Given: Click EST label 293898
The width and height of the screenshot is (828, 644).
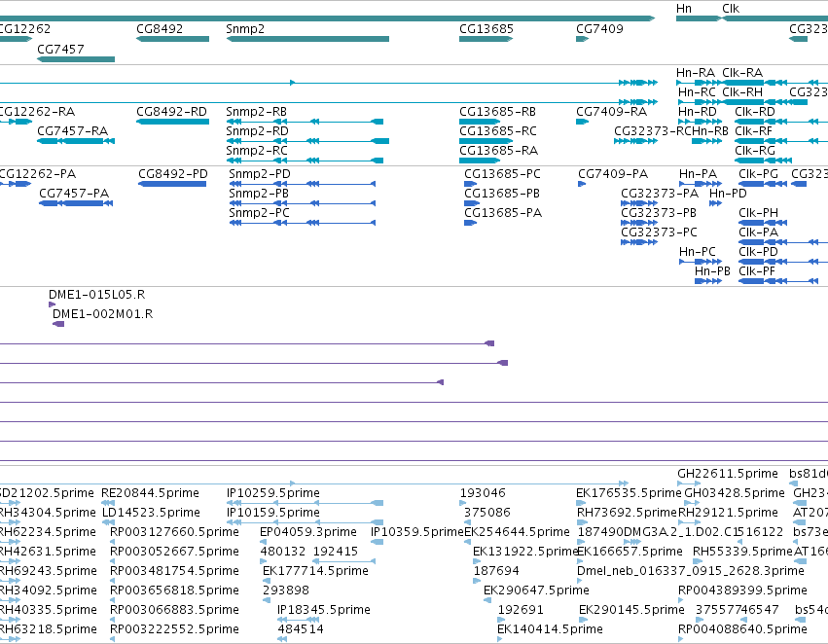Looking at the screenshot, I should [x=286, y=590].
